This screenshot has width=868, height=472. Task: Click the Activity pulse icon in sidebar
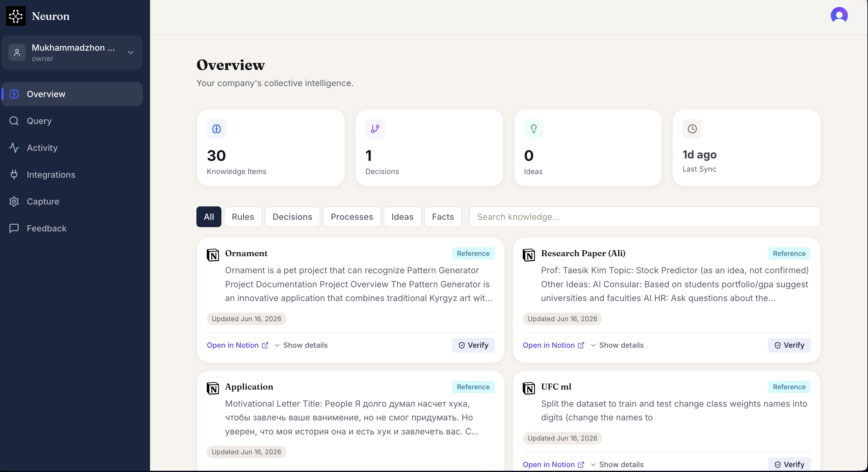click(14, 148)
